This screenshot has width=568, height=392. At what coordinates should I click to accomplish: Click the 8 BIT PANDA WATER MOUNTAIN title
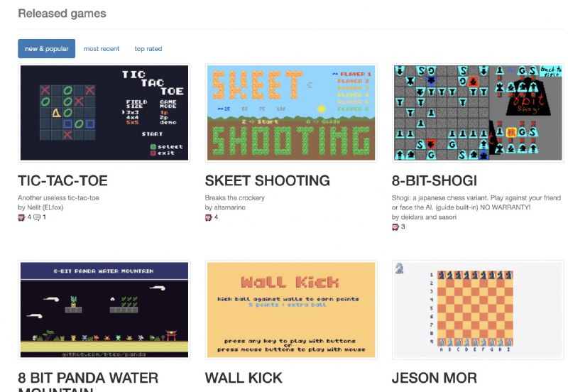88,381
